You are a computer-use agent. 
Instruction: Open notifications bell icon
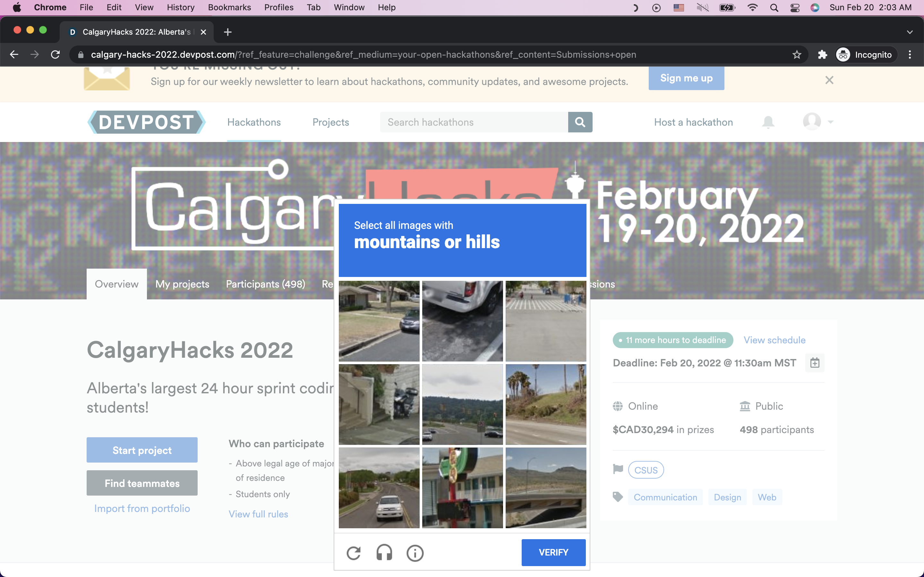pyautogui.click(x=768, y=122)
